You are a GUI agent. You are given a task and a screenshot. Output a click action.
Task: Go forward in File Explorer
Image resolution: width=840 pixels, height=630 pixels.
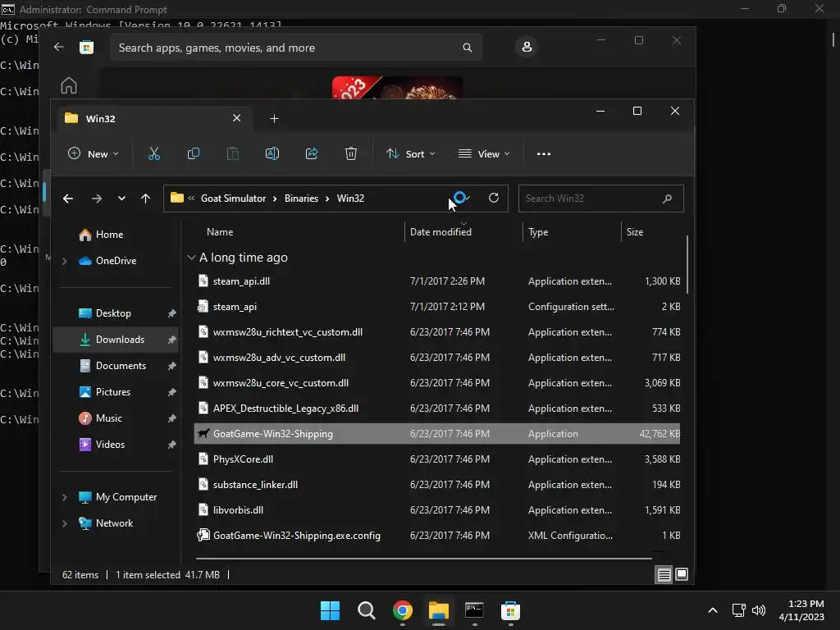pyautogui.click(x=97, y=199)
